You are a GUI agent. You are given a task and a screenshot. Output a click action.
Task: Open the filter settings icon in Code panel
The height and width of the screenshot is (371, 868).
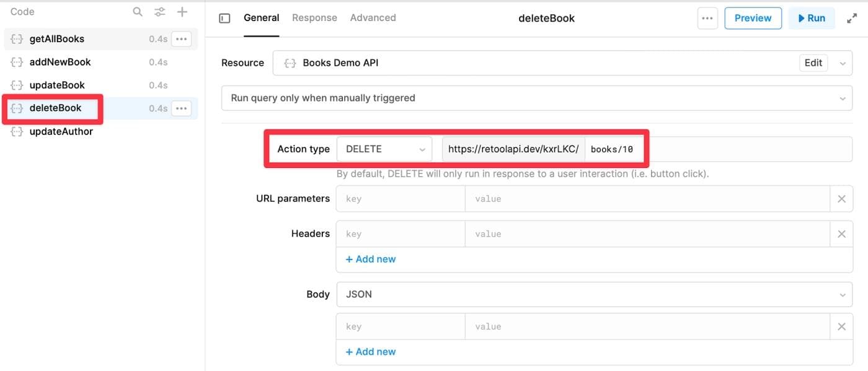click(x=160, y=12)
